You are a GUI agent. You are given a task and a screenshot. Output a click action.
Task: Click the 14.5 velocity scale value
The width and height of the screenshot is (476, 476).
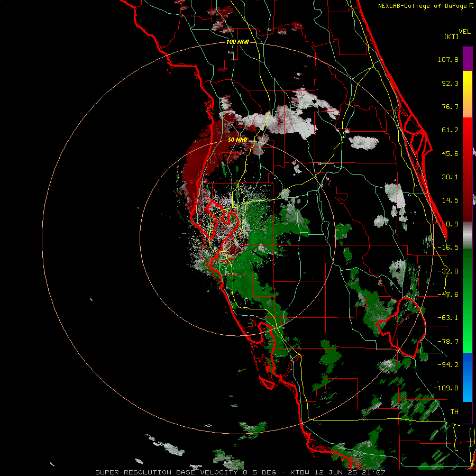[x=450, y=200]
